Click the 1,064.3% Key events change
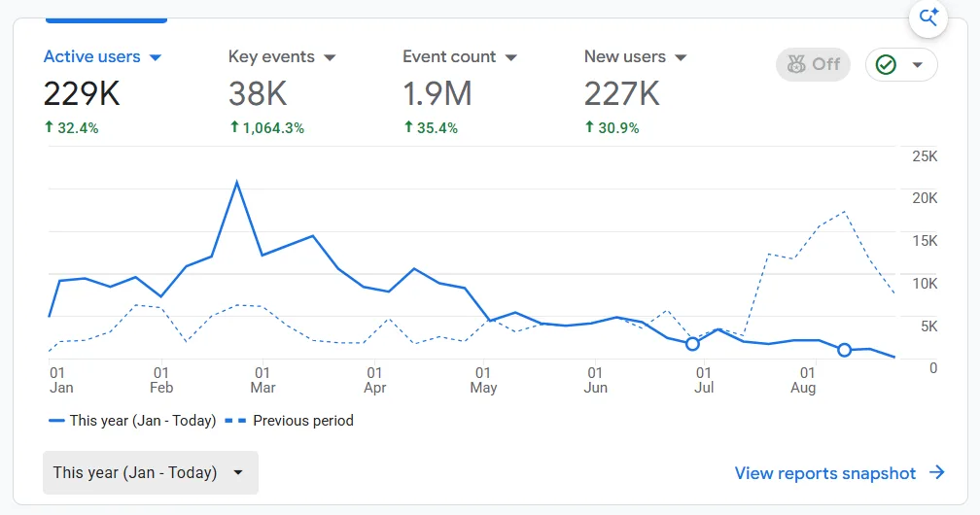The width and height of the screenshot is (980, 515). [x=266, y=128]
